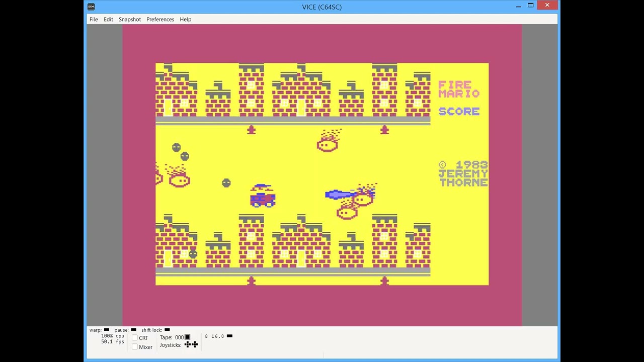Click the '50.1 fps' status readout

pos(113,342)
